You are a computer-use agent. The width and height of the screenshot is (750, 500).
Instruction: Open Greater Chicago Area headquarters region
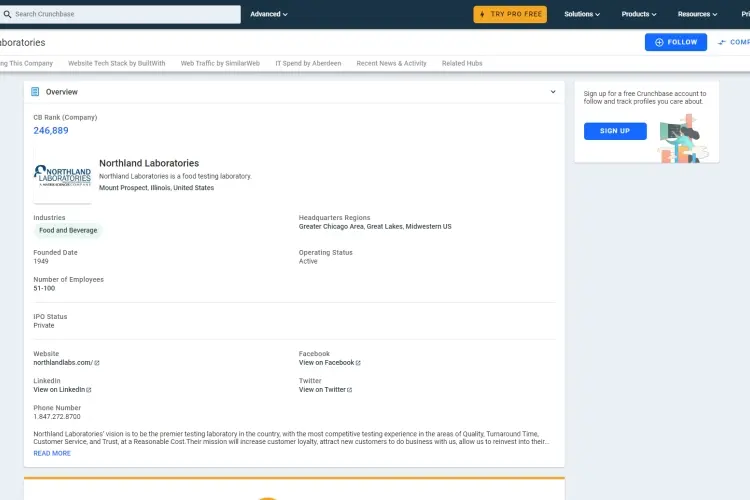pos(331,226)
